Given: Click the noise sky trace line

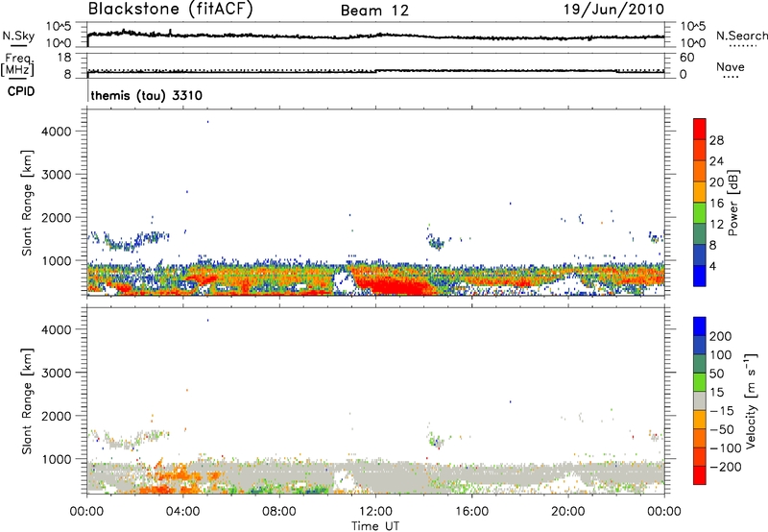Looking at the screenshot, I should tap(375, 36).
